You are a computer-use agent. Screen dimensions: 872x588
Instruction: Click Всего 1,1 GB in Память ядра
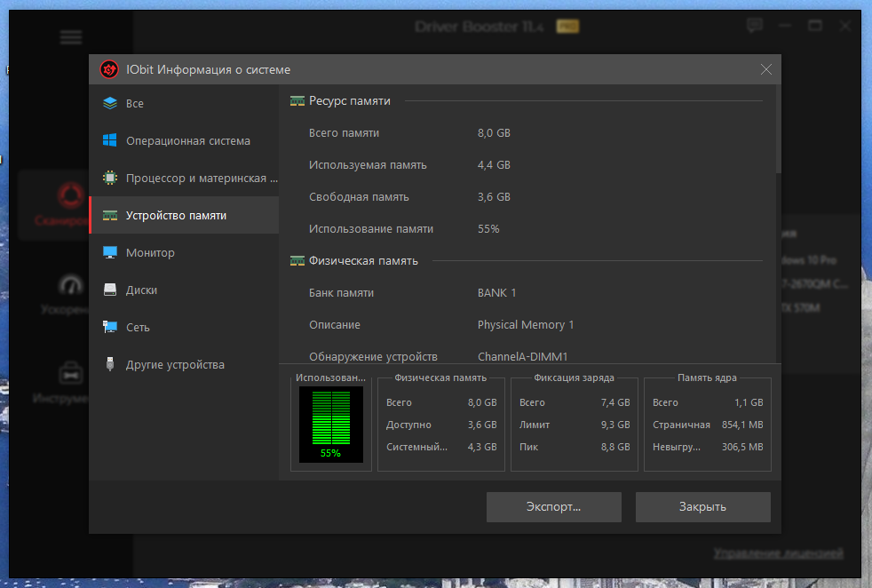(x=708, y=402)
